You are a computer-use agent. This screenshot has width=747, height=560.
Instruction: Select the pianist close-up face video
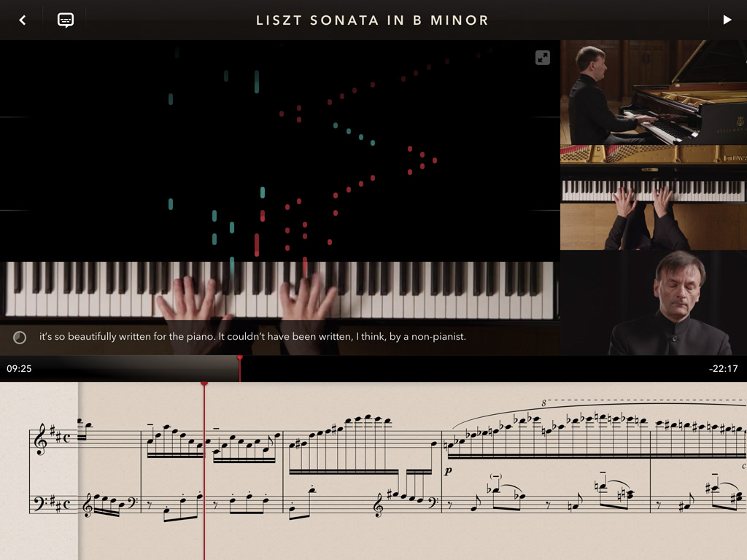click(x=654, y=303)
